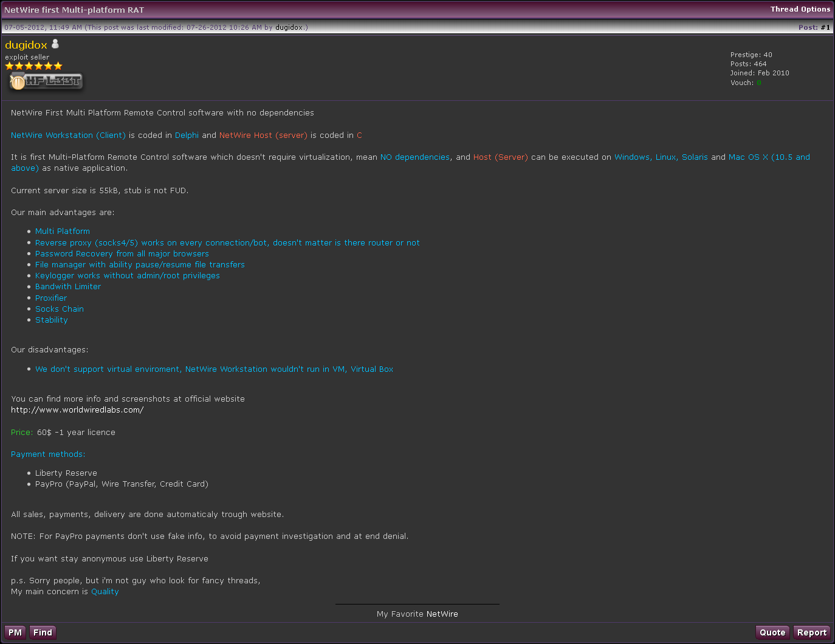The height and width of the screenshot is (644, 835).
Task: Click the word 'Delphi'
Action: coord(187,135)
